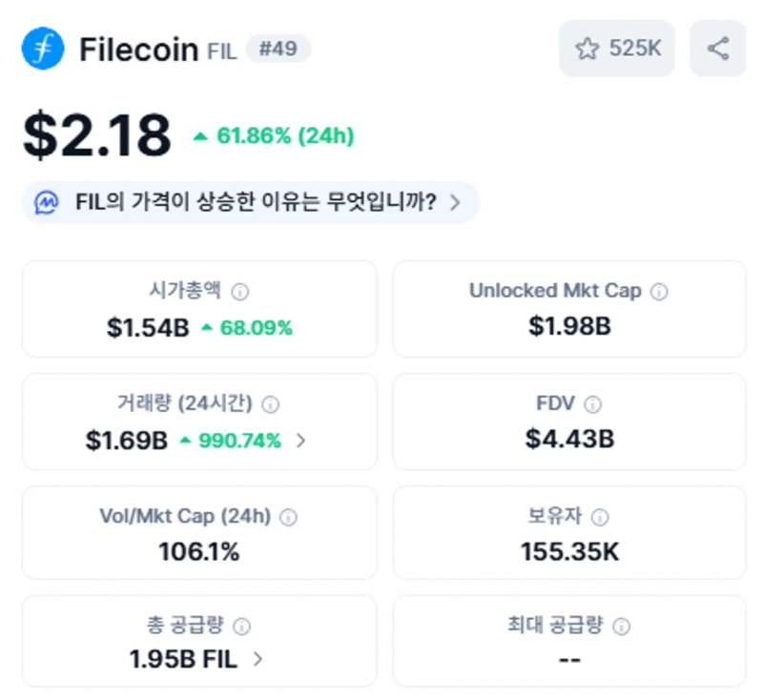763x700 pixels.
Task: Click the info icon next to 시가총액
Action: pos(241,292)
